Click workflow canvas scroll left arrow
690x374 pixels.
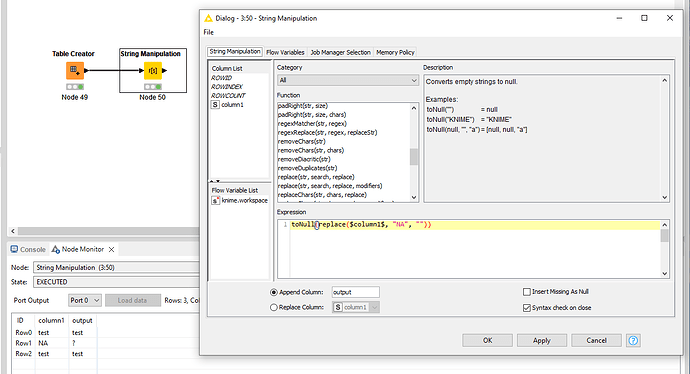13,231
